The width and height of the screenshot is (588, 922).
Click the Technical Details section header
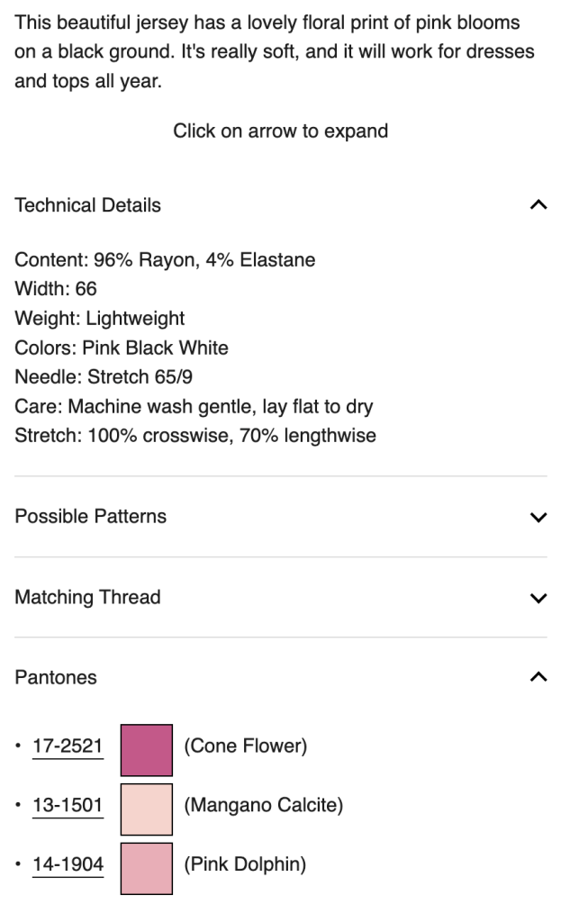(88, 205)
